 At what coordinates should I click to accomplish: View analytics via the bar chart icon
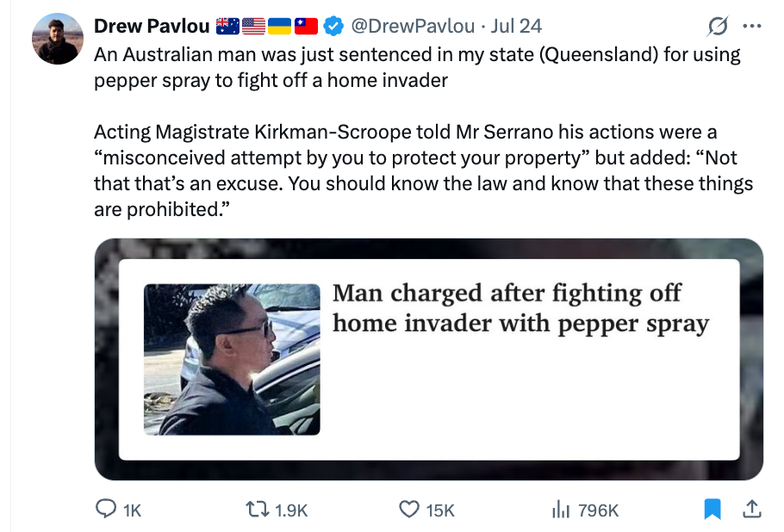[561, 510]
